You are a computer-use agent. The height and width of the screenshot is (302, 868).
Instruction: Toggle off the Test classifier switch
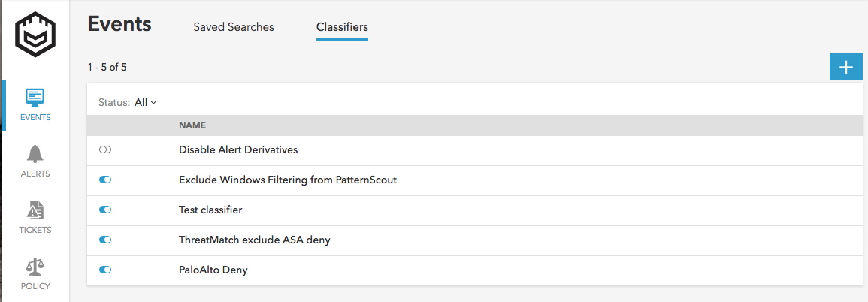pyautogui.click(x=105, y=210)
